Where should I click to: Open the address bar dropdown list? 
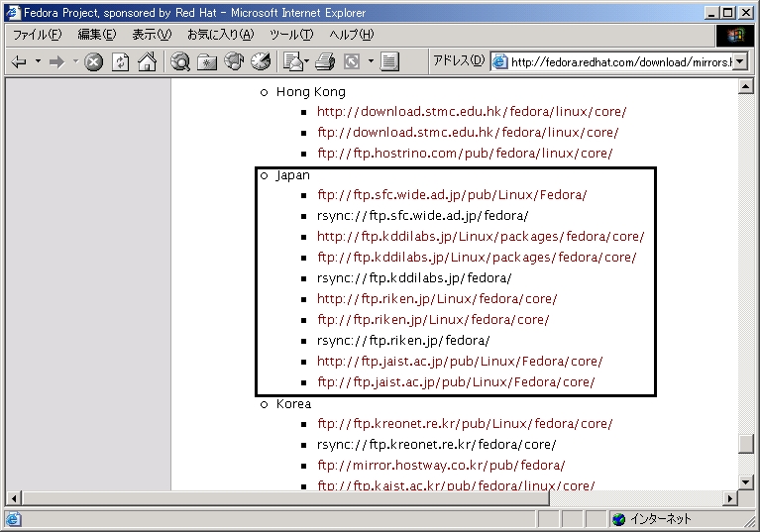click(739, 61)
